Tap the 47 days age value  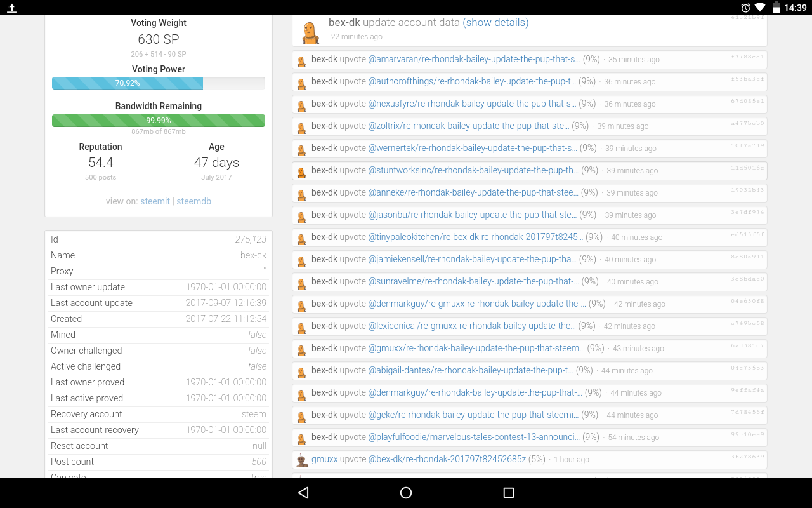click(216, 163)
